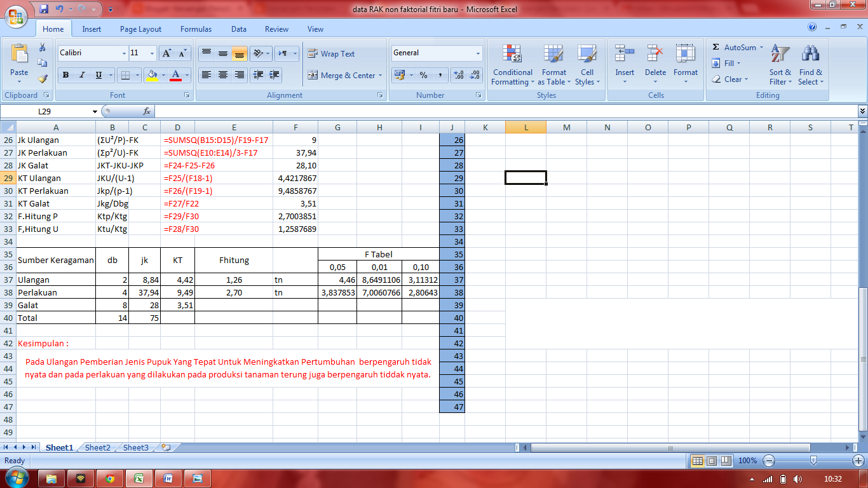Expand the Font Size dropdown
Image resolution: width=868 pixels, height=488 pixels.
(x=151, y=53)
